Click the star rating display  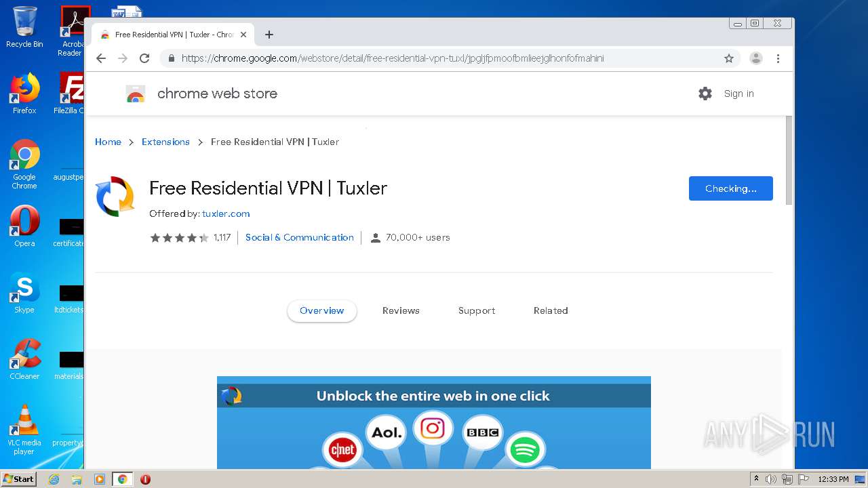pos(180,237)
